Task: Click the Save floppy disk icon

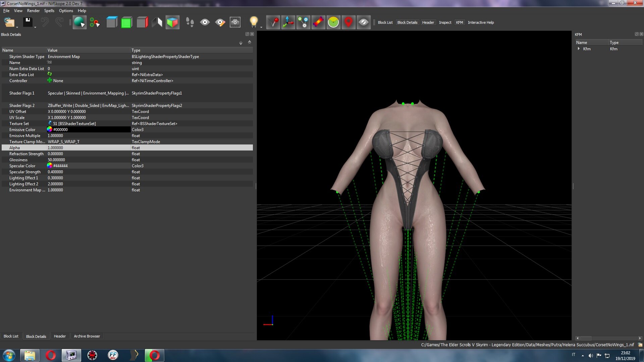Action: (x=28, y=22)
